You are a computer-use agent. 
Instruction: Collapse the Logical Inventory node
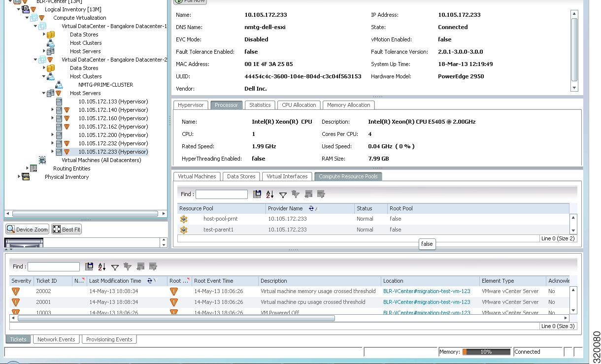coord(19,9)
